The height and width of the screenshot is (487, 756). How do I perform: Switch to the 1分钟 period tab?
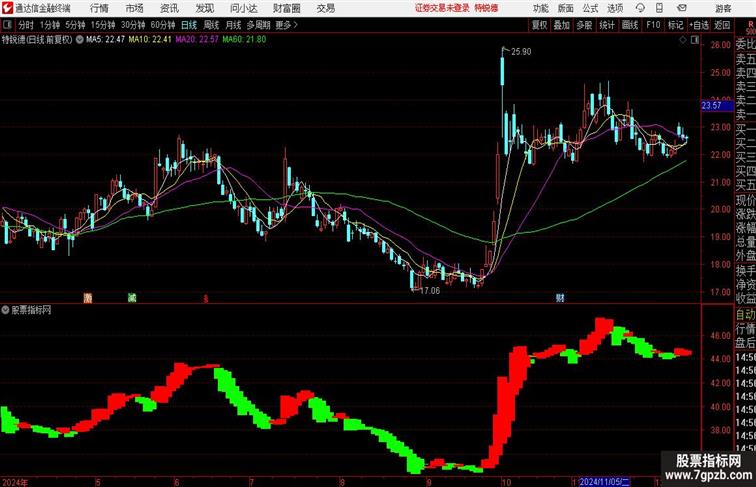click(x=50, y=25)
